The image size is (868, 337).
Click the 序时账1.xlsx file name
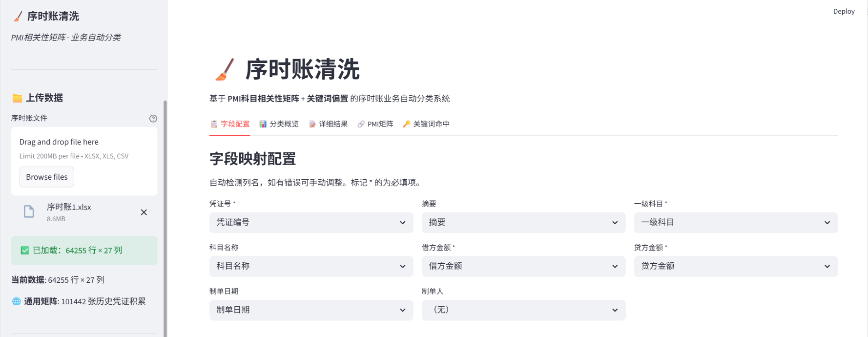[69, 207]
